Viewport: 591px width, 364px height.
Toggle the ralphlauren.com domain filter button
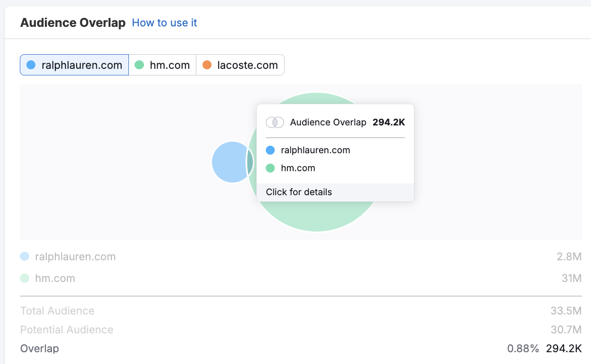74,65
